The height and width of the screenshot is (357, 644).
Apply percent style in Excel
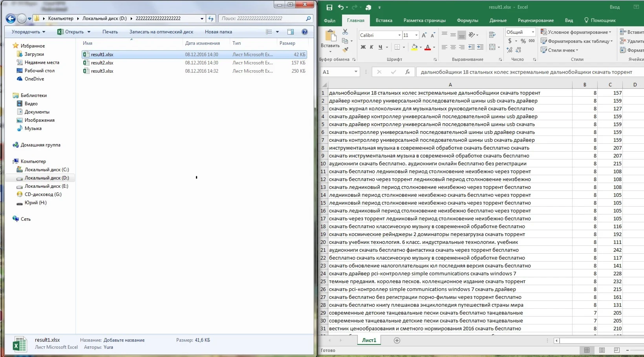[523, 41]
